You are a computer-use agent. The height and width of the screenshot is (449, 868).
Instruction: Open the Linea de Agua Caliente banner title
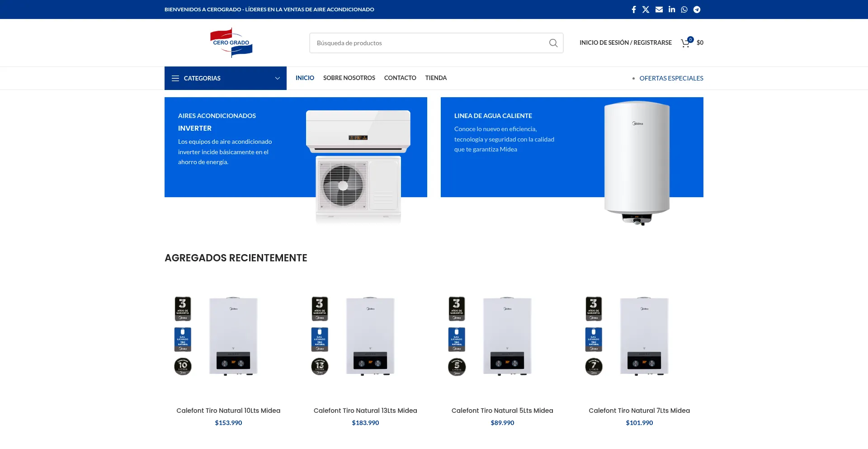coord(493,116)
